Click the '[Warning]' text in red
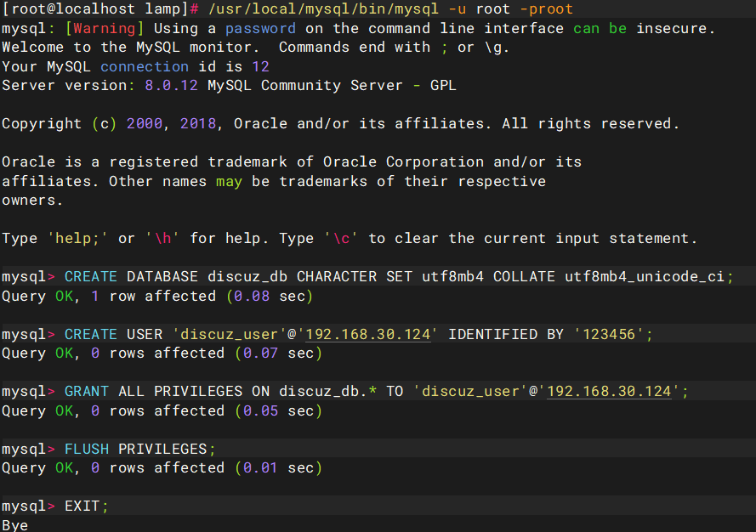The width and height of the screenshot is (756, 532). (105, 28)
